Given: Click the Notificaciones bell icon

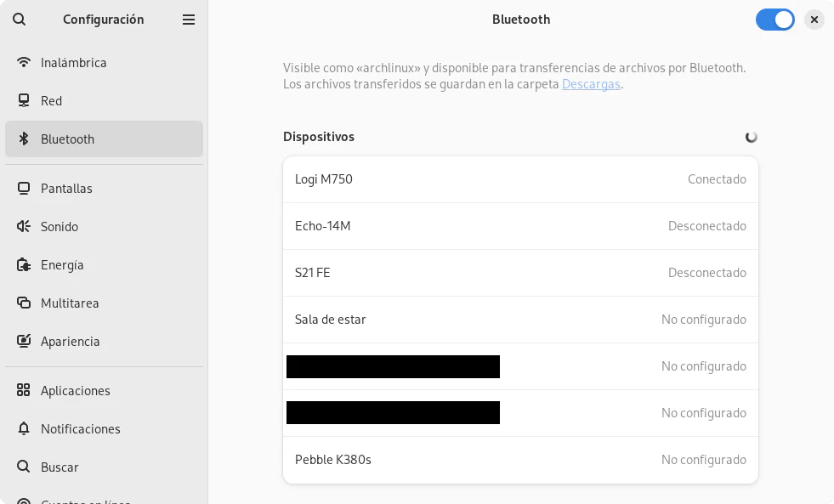Looking at the screenshot, I should pos(24,429).
